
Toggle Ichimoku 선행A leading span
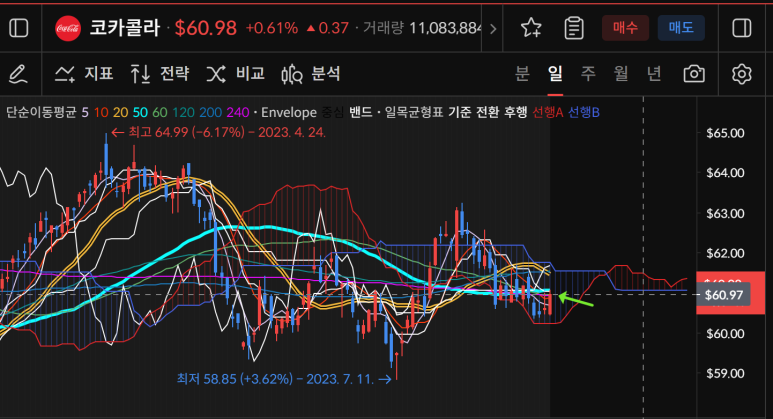(x=547, y=112)
